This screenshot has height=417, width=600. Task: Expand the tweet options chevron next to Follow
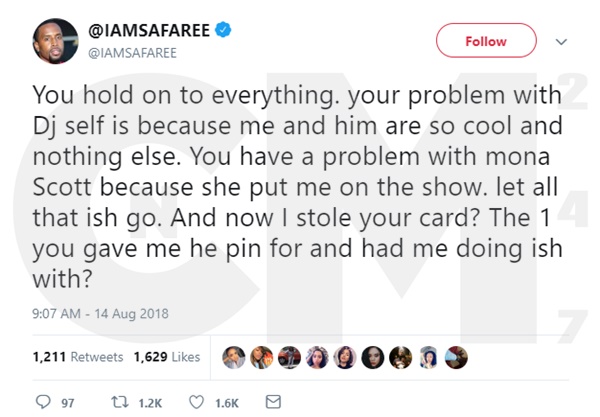point(561,41)
